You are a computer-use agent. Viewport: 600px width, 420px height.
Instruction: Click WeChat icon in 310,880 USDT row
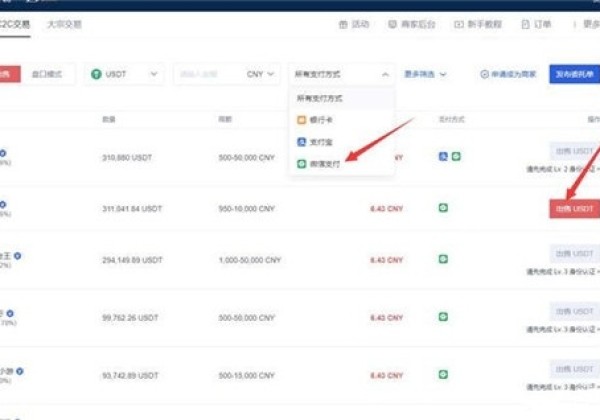(x=456, y=156)
